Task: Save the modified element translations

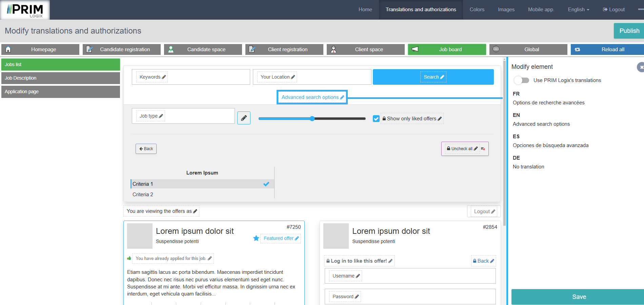Action: click(x=579, y=297)
